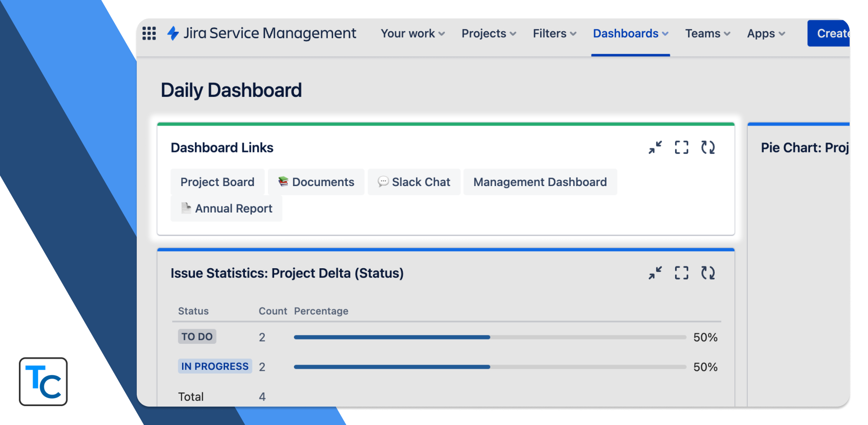Minimize the Issue Statistics gadget
Image resolution: width=868 pixels, height=425 pixels.
click(x=655, y=273)
